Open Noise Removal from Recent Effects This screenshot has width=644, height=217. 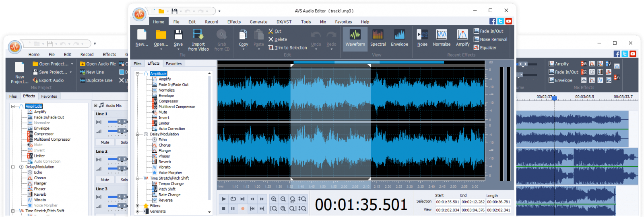pos(490,39)
